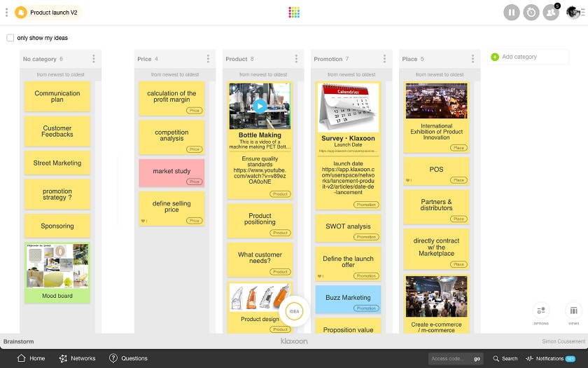Click the pause activity button
Viewport: 588px width, 368px height.
pyautogui.click(x=512, y=13)
